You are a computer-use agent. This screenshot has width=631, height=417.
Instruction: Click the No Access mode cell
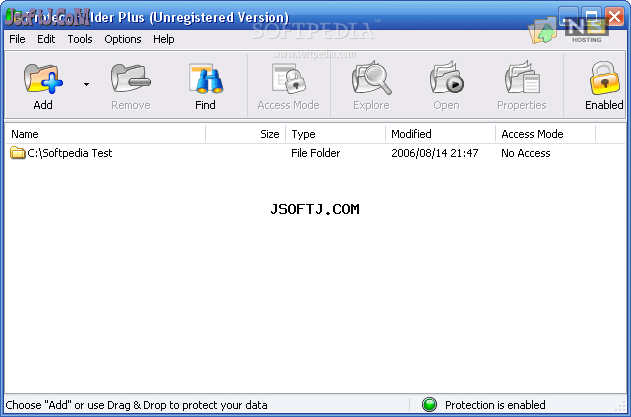[526, 153]
